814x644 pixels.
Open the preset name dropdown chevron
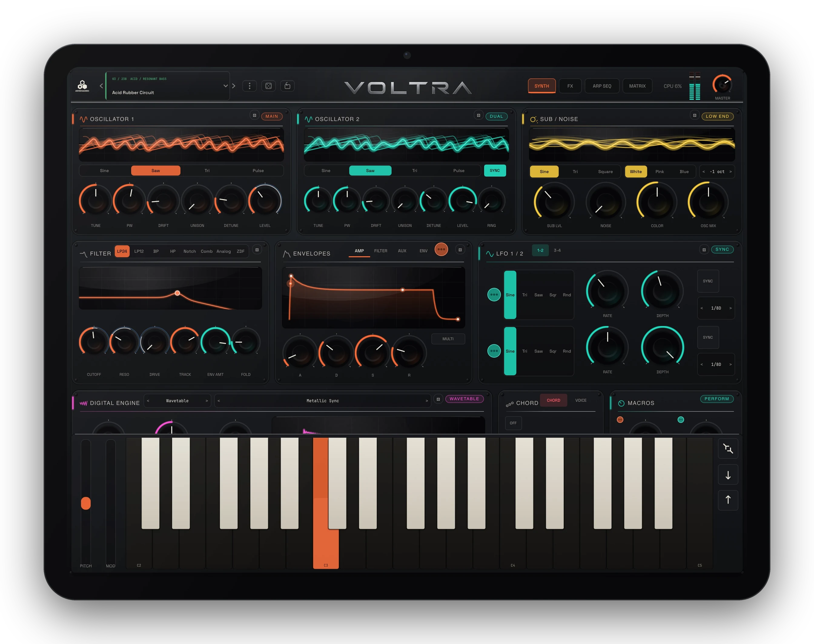(x=226, y=86)
